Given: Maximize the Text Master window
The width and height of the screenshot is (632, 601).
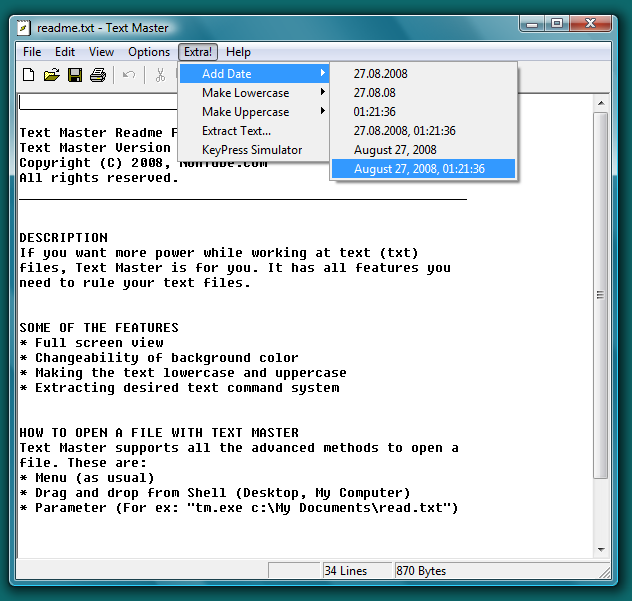Looking at the screenshot, I should point(558,22).
